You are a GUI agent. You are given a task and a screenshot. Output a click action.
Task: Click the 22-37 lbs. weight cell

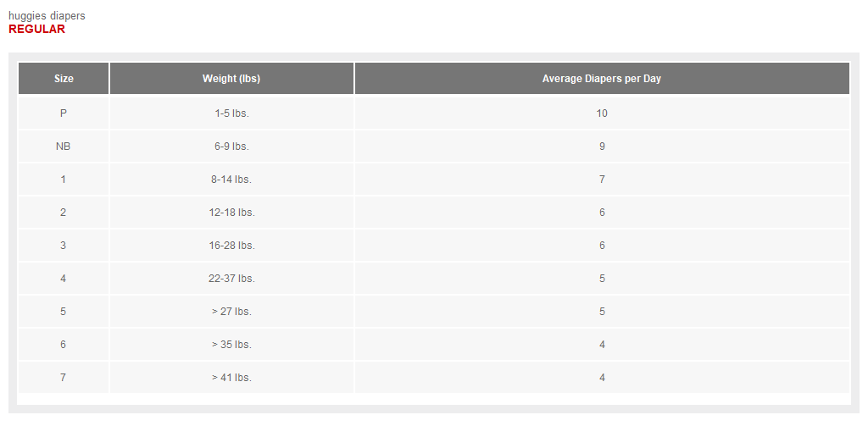point(231,279)
